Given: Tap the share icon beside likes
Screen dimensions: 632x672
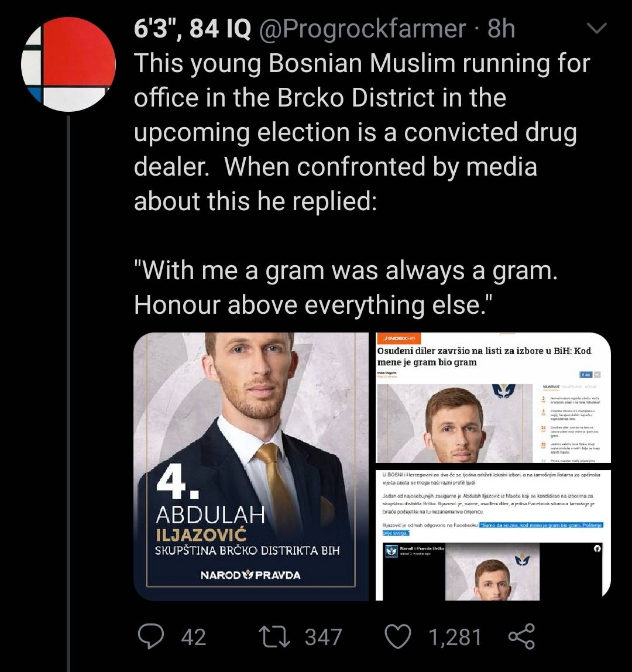Looking at the screenshot, I should [x=521, y=636].
